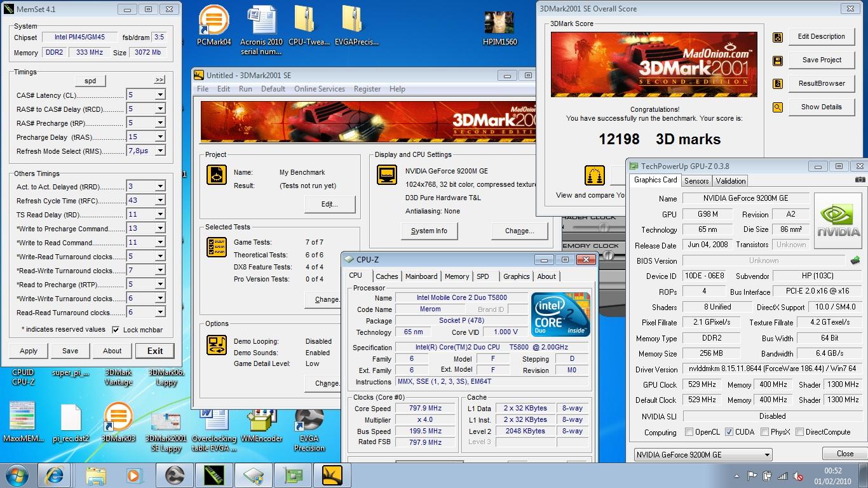The image size is (868, 488).
Task: Click the GPU-Z screenshot camera icon
Action: tap(860, 180)
